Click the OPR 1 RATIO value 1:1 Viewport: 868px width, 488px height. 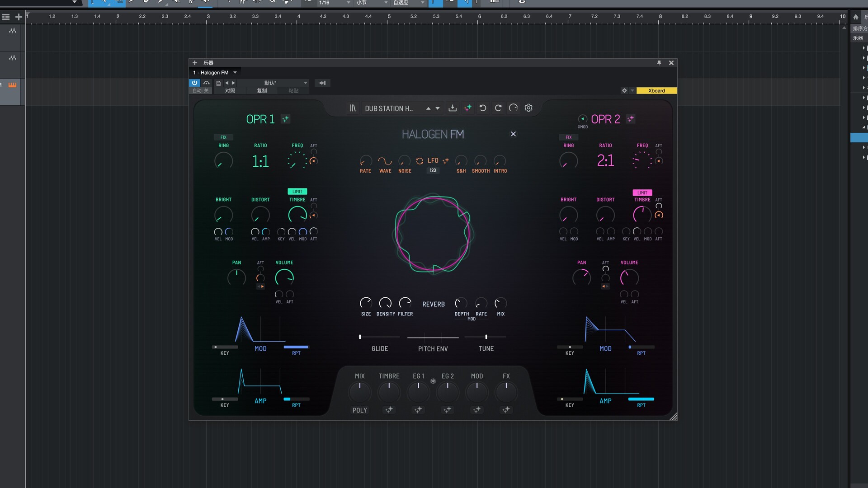(x=260, y=161)
